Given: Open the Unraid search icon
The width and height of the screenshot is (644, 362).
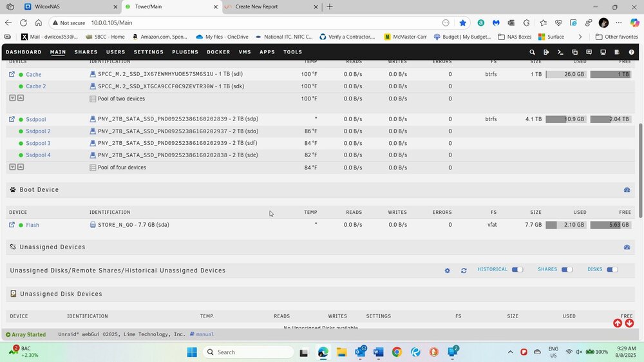Looking at the screenshot, I should click(532, 52).
